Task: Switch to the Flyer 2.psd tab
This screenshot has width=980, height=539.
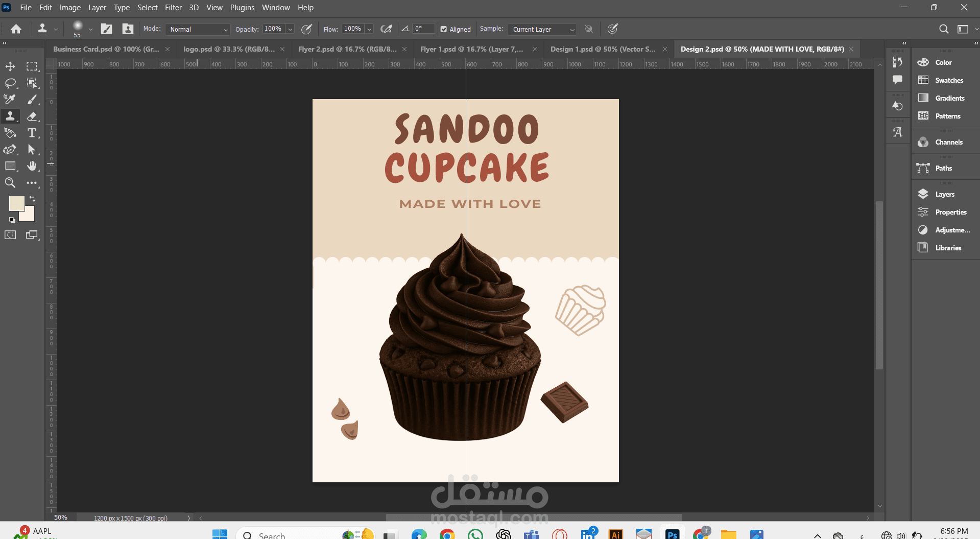Action: coord(347,49)
